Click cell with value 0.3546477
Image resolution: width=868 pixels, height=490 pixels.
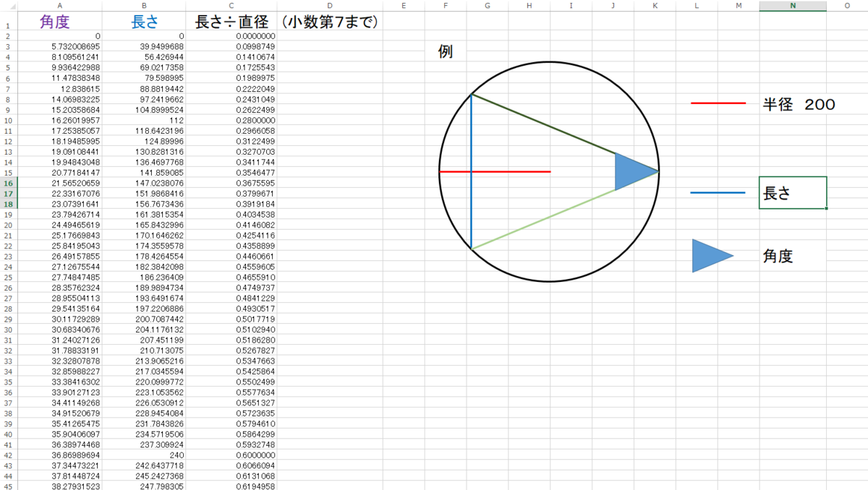pos(231,173)
